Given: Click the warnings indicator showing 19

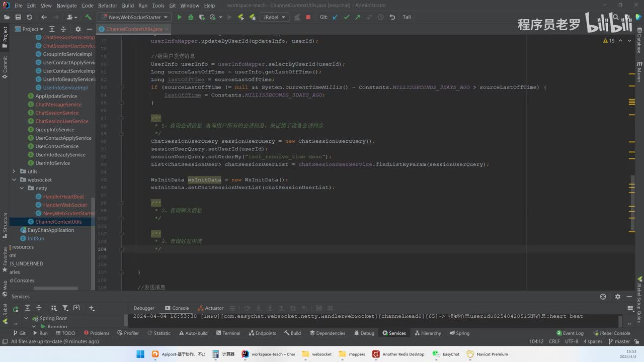Looking at the screenshot, I should pyautogui.click(x=609, y=41).
